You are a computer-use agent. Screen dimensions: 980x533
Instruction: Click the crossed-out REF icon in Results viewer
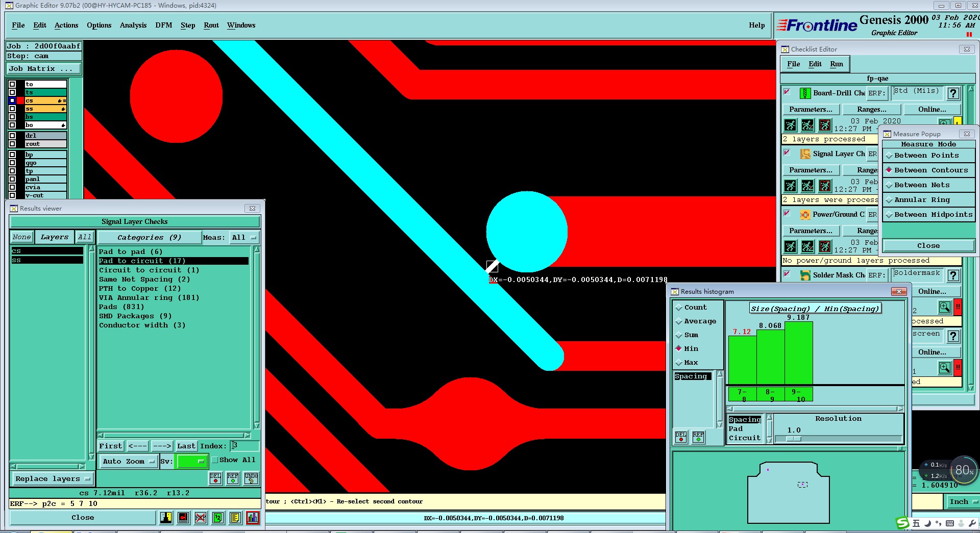[x=201, y=518]
